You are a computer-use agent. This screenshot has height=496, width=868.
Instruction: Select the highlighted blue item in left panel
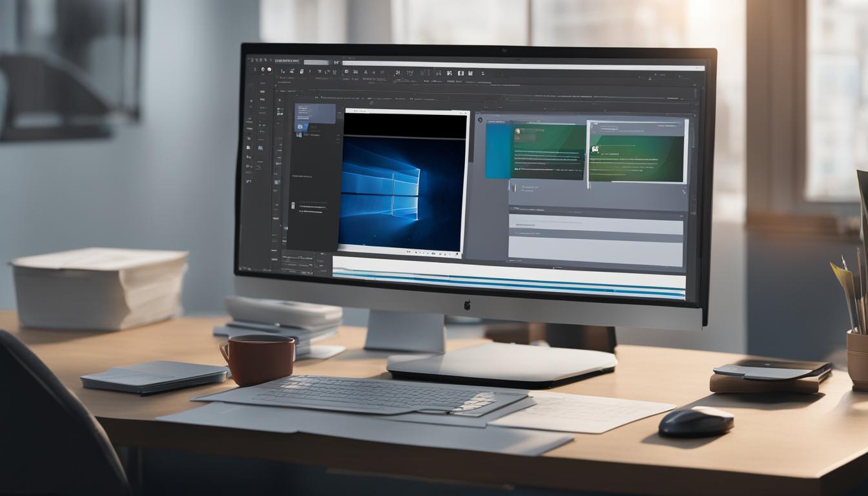[x=315, y=113]
